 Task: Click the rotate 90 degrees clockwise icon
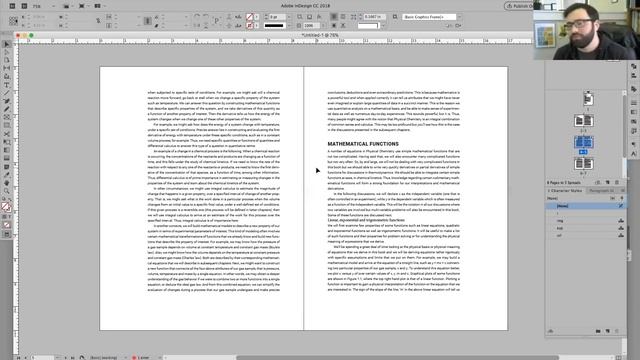coord(197,17)
